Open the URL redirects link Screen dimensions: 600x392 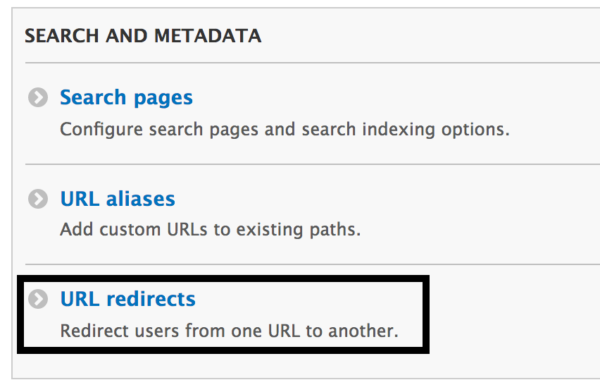coord(128,299)
